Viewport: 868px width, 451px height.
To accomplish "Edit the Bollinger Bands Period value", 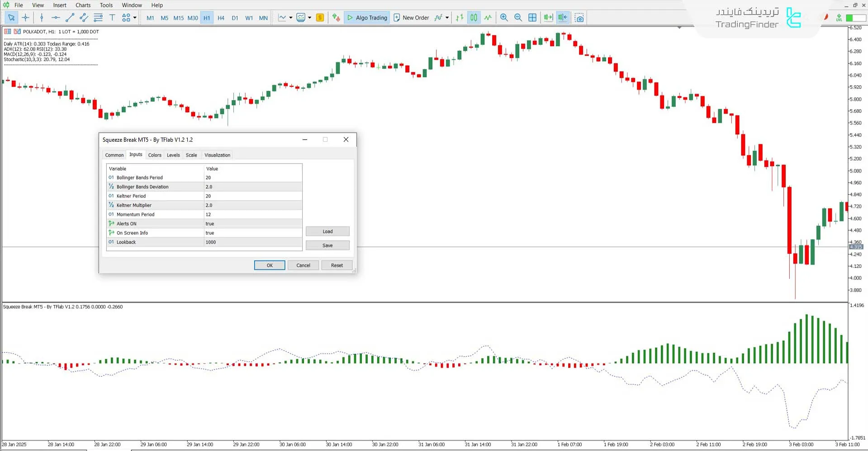I will click(x=252, y=178).
